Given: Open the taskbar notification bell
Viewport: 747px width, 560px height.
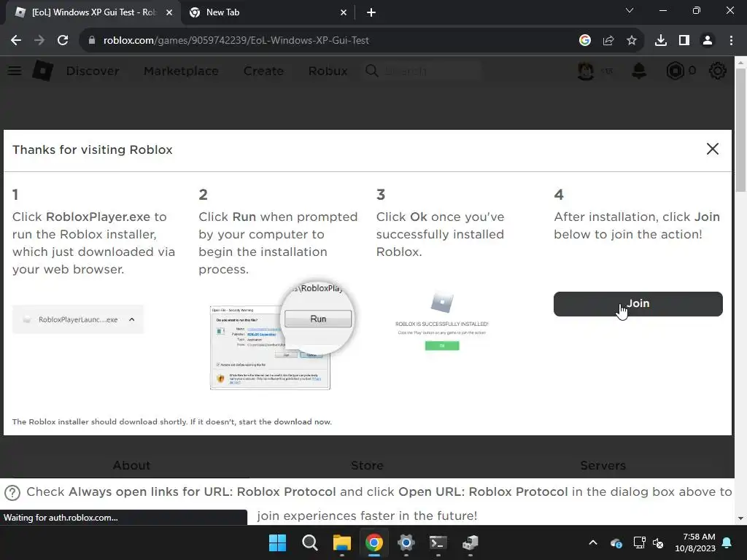Looking at the screenshot, I should click(727, 542).
